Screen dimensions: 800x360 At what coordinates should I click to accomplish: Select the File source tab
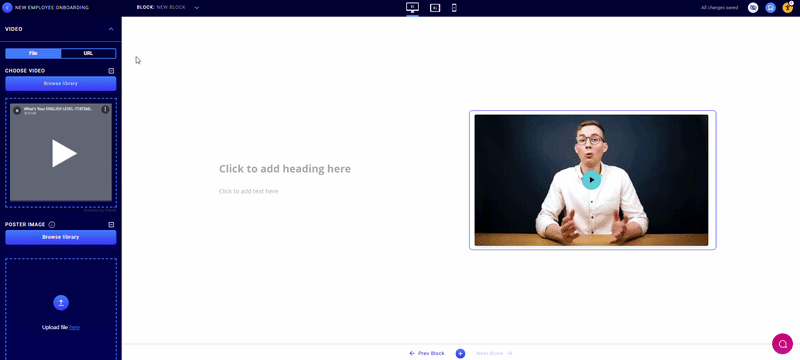coord(33,53)
